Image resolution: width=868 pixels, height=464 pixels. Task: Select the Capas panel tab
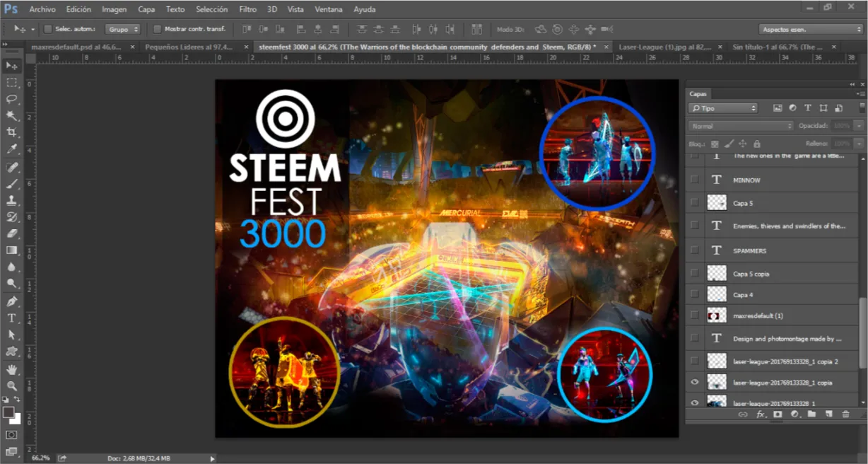pos(698,93)
